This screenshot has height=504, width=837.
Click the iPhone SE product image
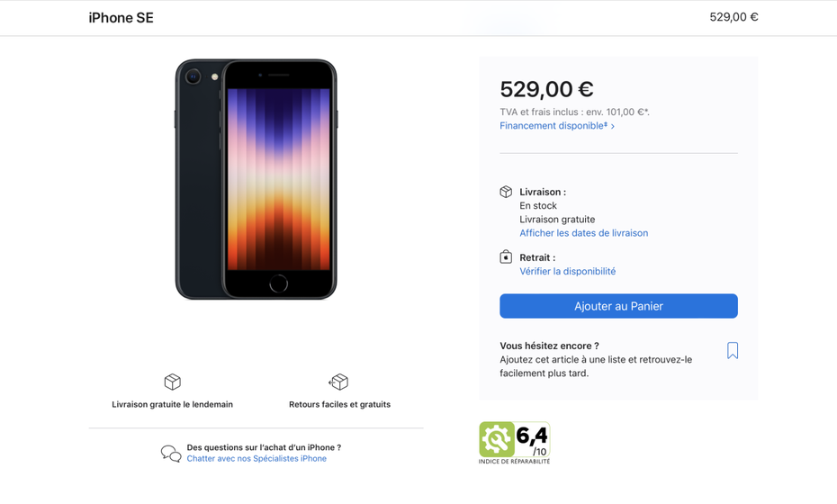click(x=256, y=180)
